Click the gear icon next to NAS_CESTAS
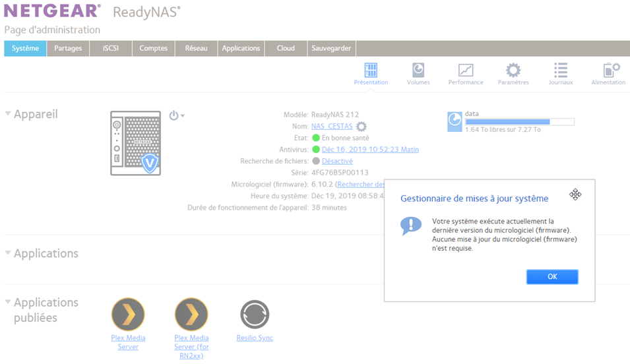 pyautogui.click(x=362, y=127)
